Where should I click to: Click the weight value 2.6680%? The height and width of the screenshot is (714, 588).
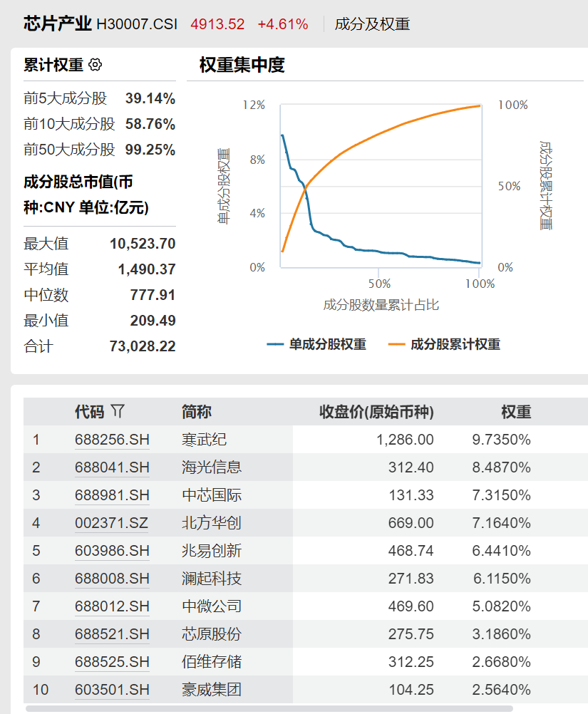502,662
